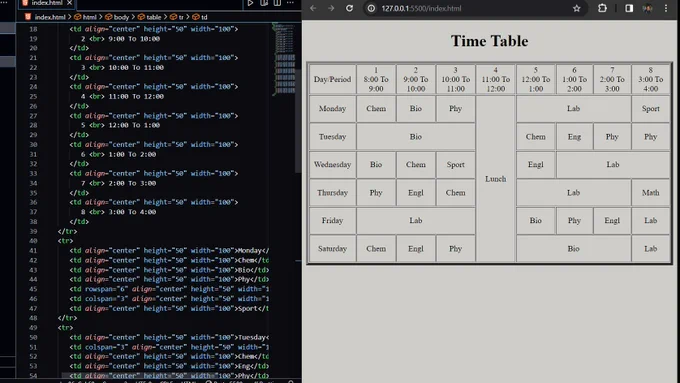
Task: Go back in the browser
Action: [313, 8]
